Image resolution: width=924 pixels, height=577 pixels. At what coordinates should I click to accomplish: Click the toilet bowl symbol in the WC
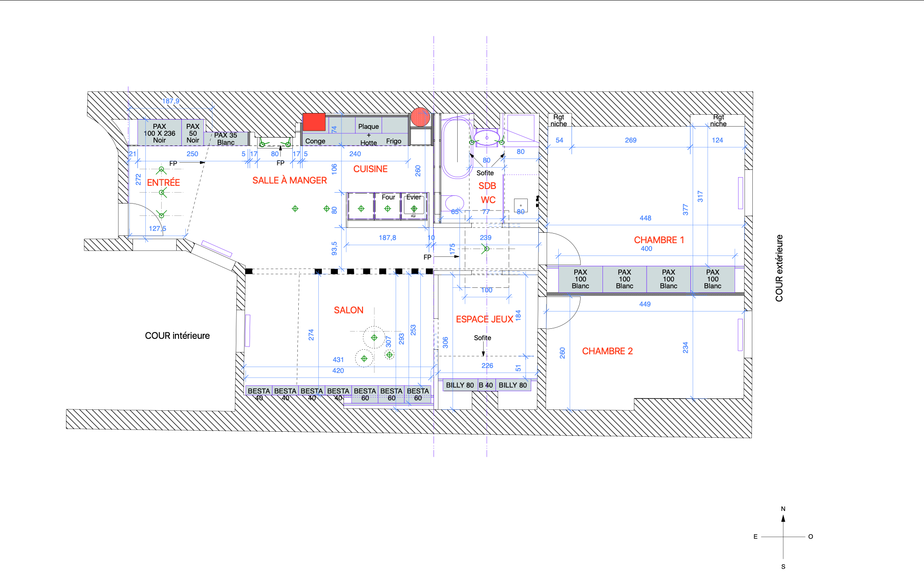[454, 203]
